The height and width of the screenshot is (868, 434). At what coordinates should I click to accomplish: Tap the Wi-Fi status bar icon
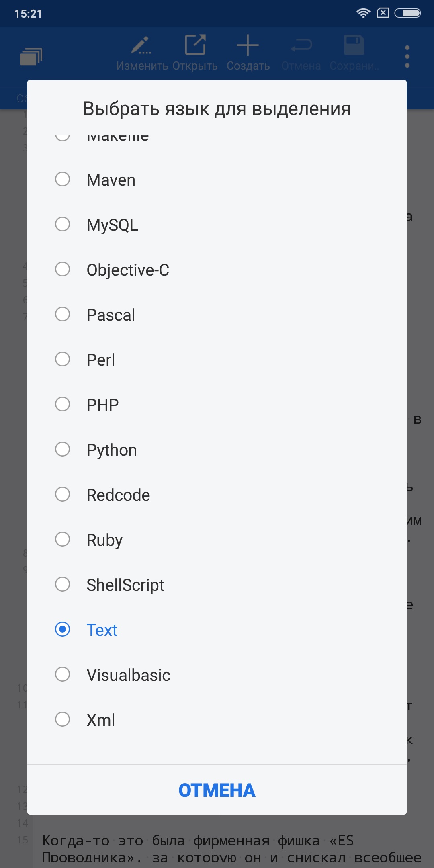click(x=363, y=13)
